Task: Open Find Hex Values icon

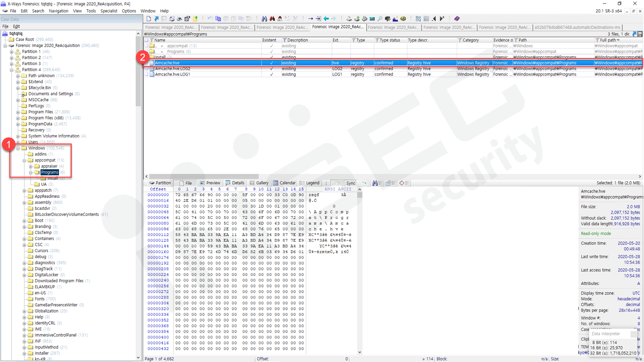Action: pos(280,19)
